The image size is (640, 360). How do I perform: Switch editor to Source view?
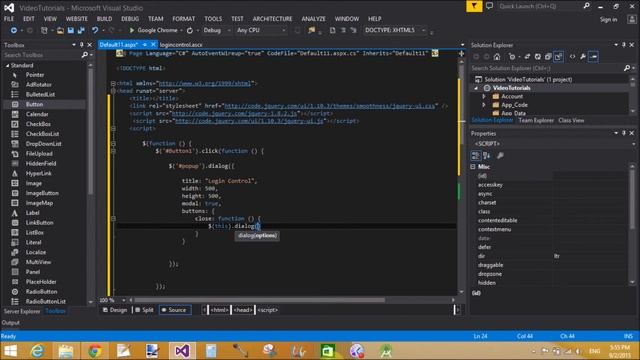click(x=174, y=310)
